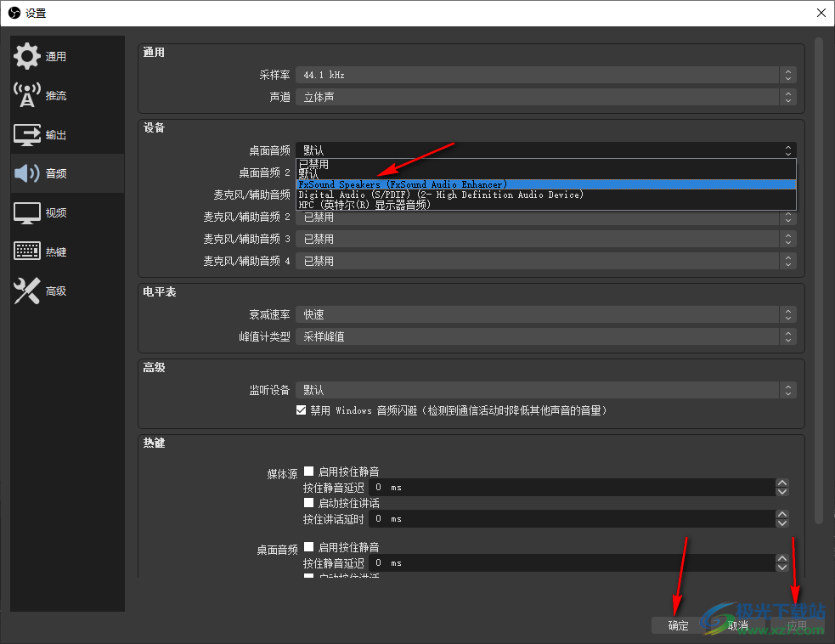The image size is (835, 644).
Task: Switch to the 输出 settings tab label
Action: (56, 135)
